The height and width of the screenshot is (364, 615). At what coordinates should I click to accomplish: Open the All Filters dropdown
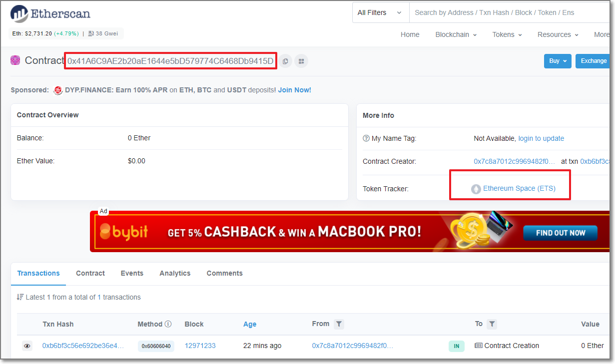pyautogui.click(x=380, y=12)
